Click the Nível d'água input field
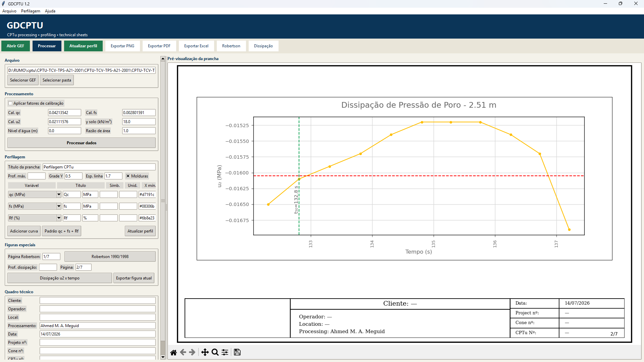This screenshot has height=362, width=644. [x=64, y=131]
